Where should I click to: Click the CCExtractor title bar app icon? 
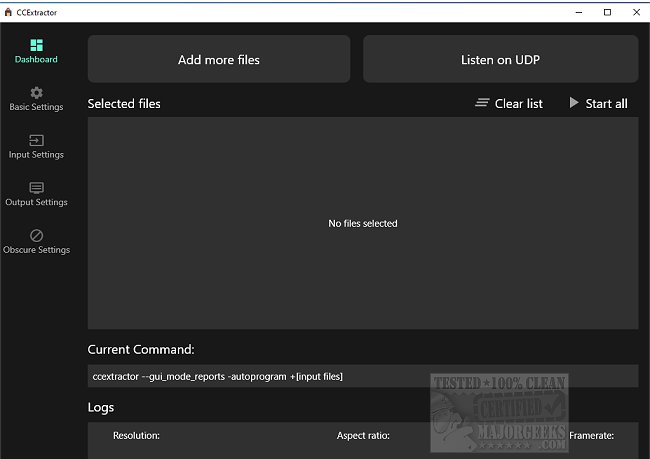(x=8, y=12)
